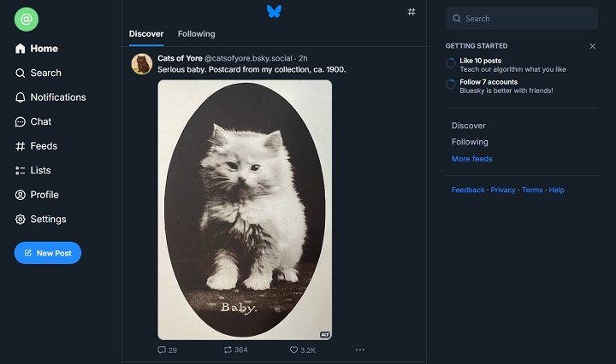616x364 pixels.
Task: Open the Privacy link
Action: pyautogui.click(x=503, y=190)
